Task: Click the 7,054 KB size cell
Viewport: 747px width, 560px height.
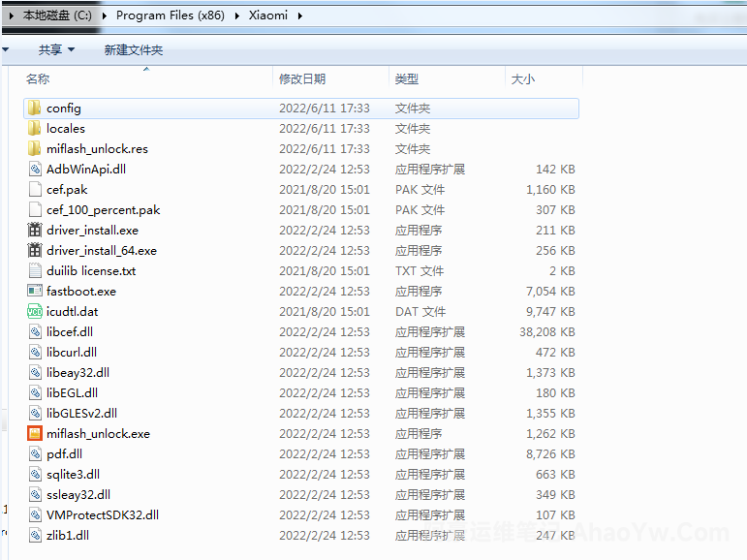Action: coord(550,292)
